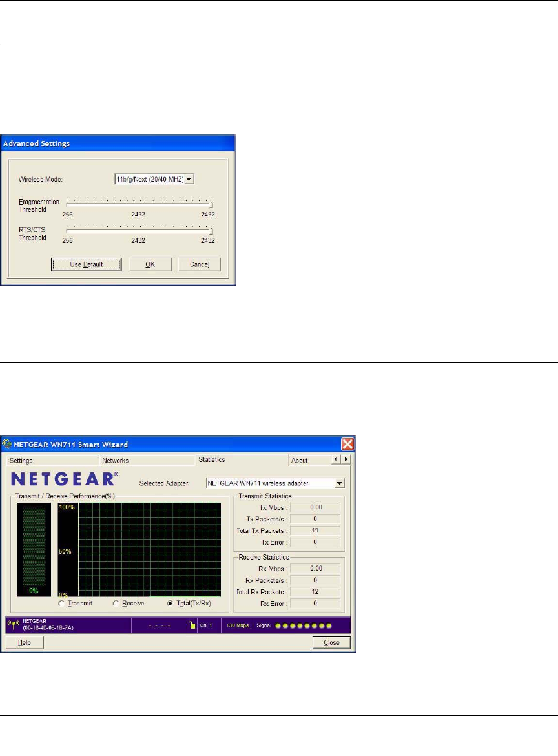558x756 pixels.
Task: Click the Transmit/Receive performance graph
Action: [139, 550]
